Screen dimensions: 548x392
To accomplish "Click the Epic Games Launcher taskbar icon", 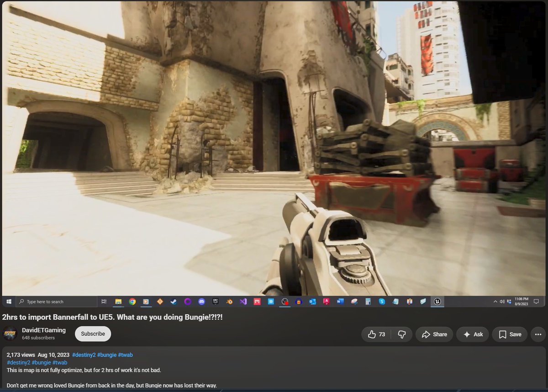I will pos(216,302).
